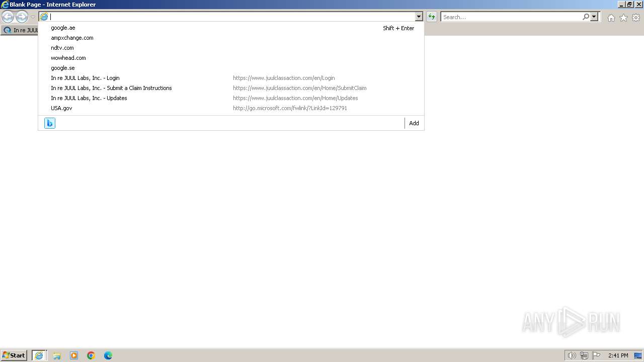644x362 pixels.
Task: Open the Windows Start menu
Action: pos(14,355)
